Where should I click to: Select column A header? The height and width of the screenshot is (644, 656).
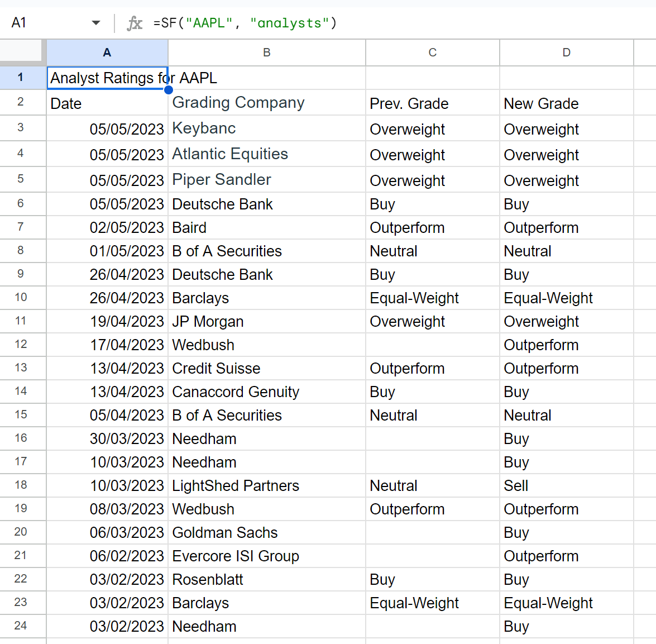coord(107,53)
